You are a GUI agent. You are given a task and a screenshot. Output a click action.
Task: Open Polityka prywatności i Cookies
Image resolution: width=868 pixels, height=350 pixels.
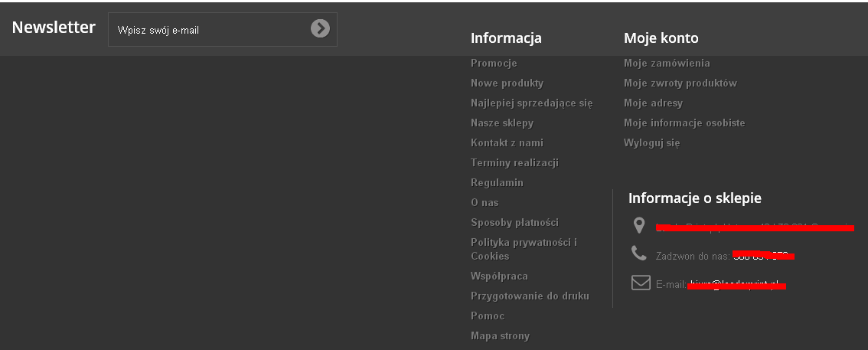[x=524, y=249]
